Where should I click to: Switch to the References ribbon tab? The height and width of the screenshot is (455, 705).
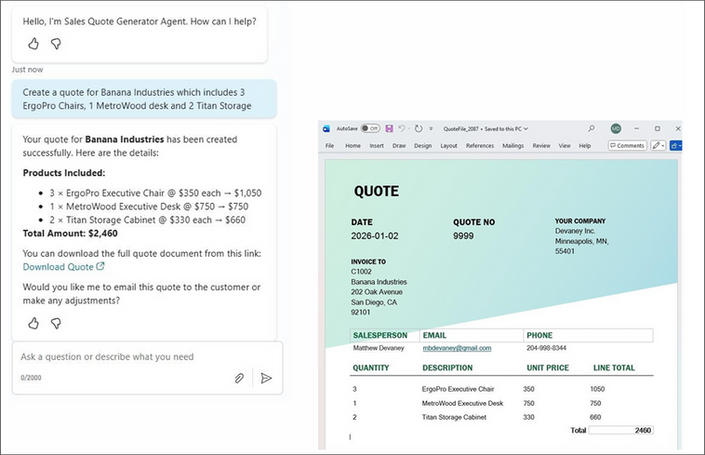click(480, 146)
